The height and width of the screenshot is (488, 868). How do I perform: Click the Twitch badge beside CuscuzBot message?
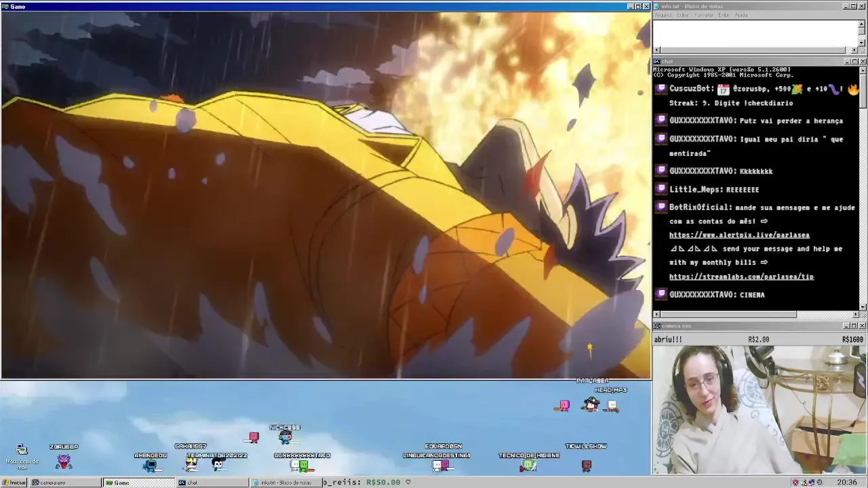tap(661, 89)
